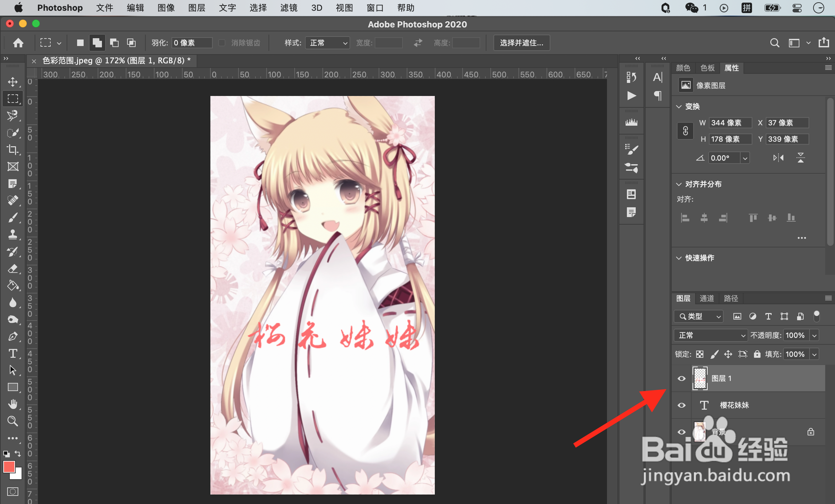Click the Home icon in options bar

tap(18, 43)
